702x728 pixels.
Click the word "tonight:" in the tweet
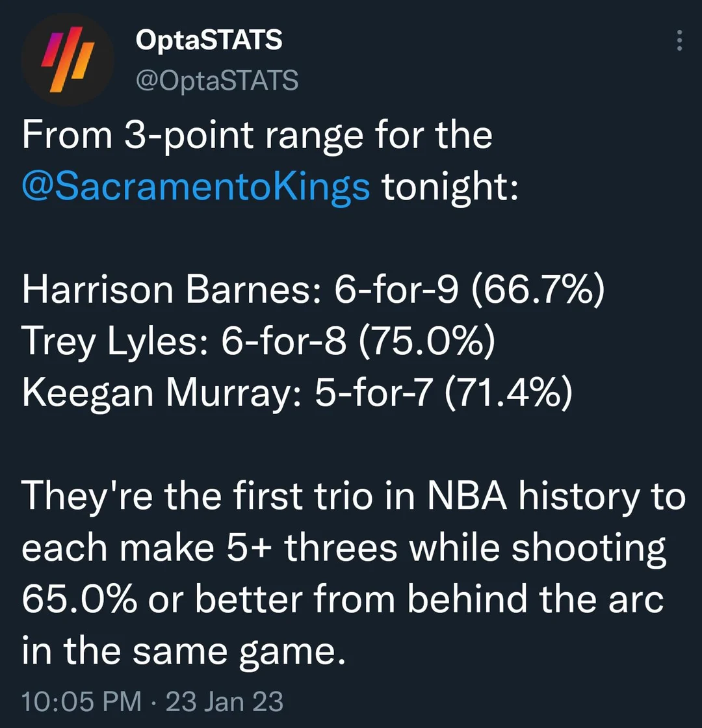(x=449, y=187)
